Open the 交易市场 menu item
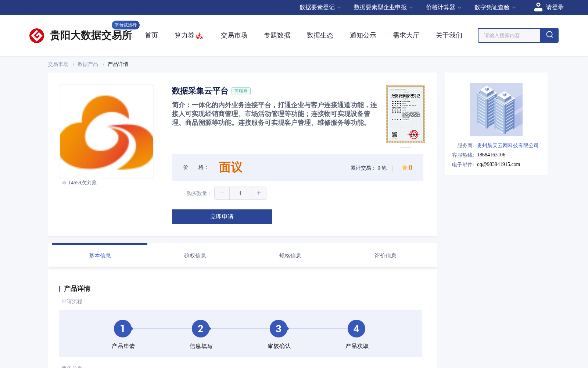This screenshot has width=588, height=368. [x=234, y=35]
